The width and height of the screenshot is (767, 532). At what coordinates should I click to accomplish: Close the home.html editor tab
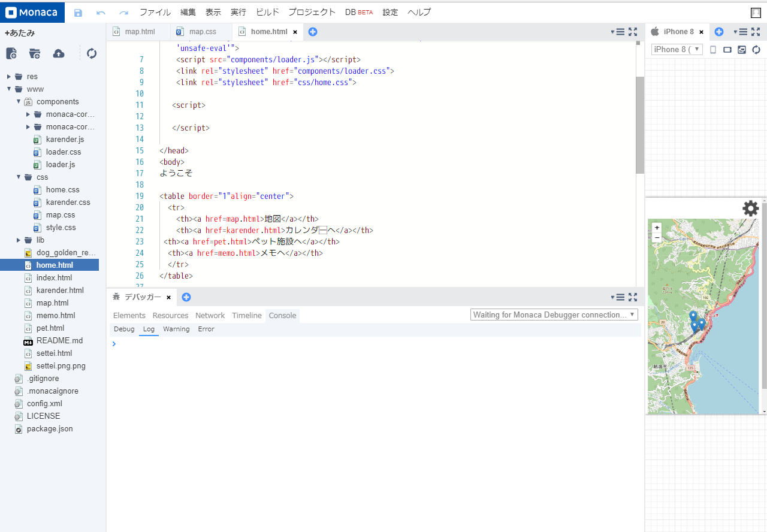[295, 32]
